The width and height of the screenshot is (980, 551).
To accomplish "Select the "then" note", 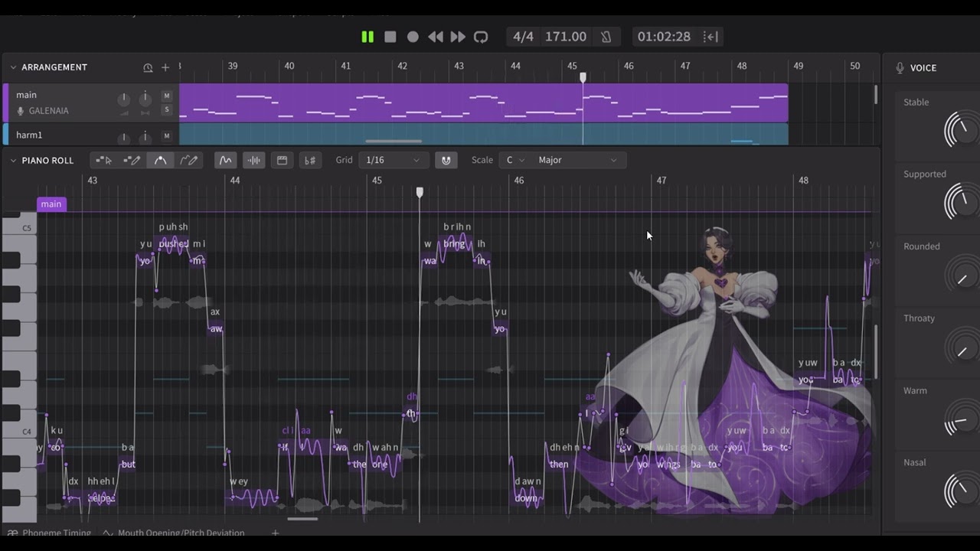I will point(559,465).
